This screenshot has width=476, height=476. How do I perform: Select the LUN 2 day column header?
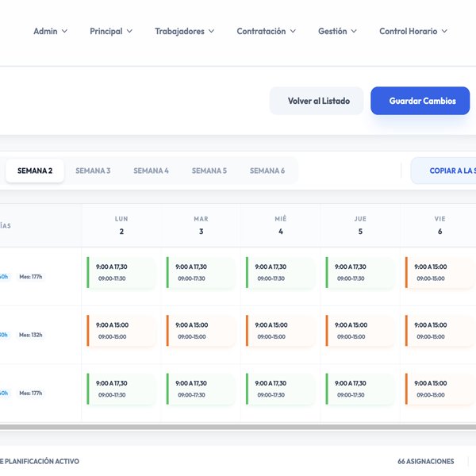click(121, 225)
